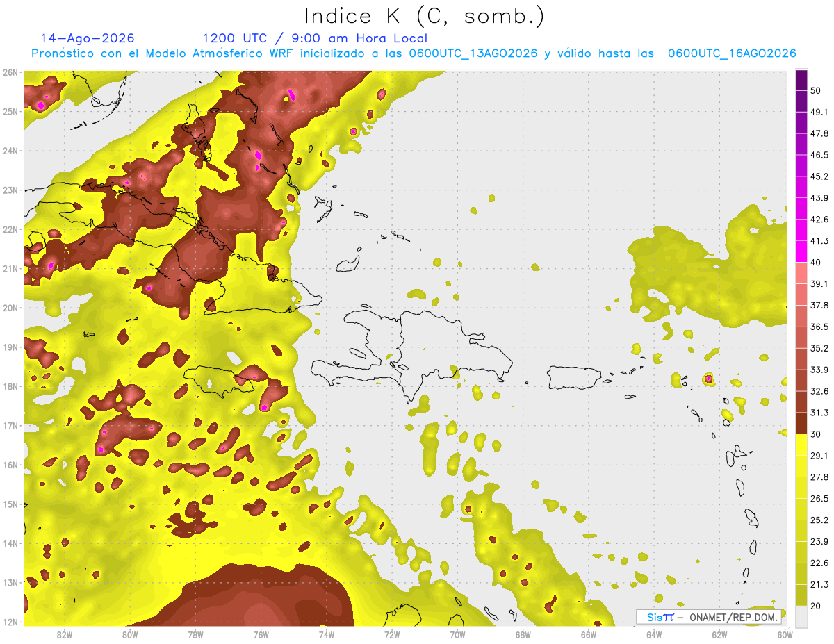
Task: Click the "78W" longitude label
Action: pos(195,634)
